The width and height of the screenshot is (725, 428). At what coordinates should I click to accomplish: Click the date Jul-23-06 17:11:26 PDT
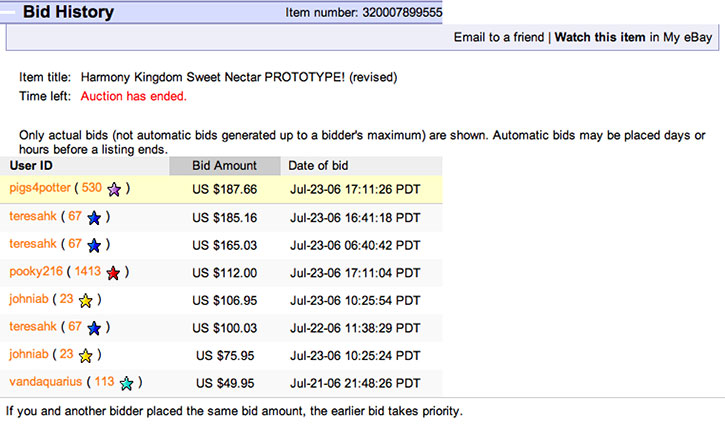point(355,190)
